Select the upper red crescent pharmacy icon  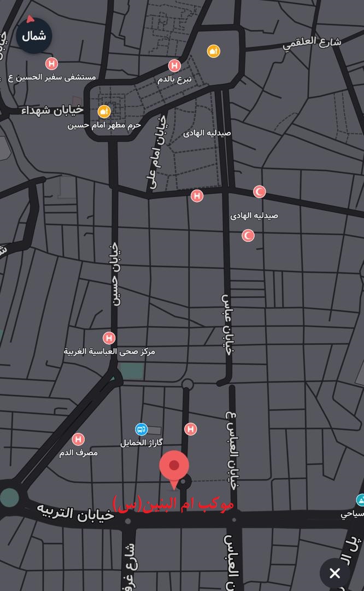point(260,192)
